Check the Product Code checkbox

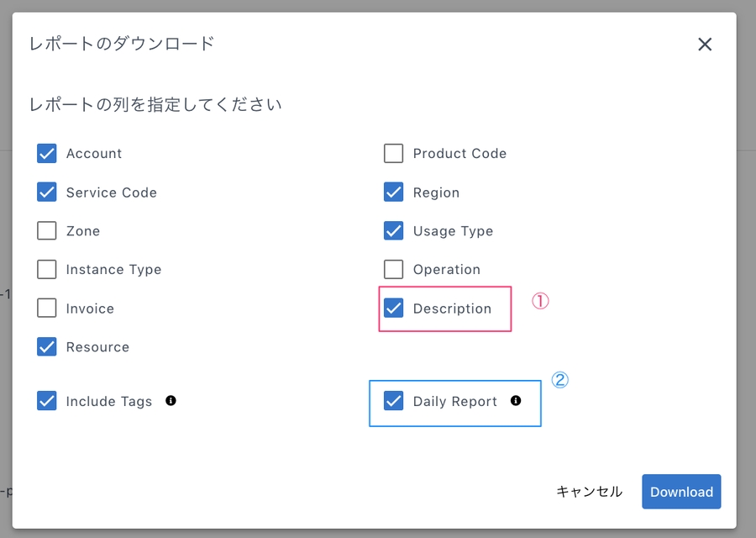(393, 154)
